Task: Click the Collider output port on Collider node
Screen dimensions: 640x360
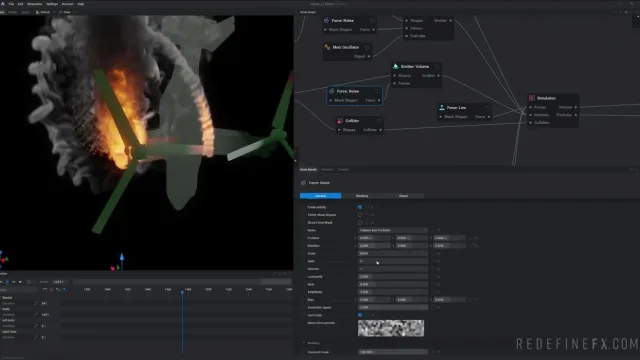Action: [380, 130]
